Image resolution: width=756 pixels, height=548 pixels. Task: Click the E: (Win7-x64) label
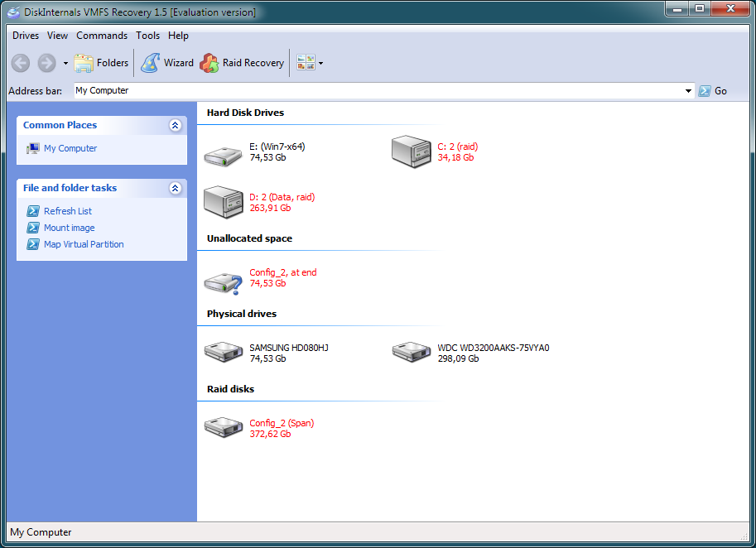point(277,147)
